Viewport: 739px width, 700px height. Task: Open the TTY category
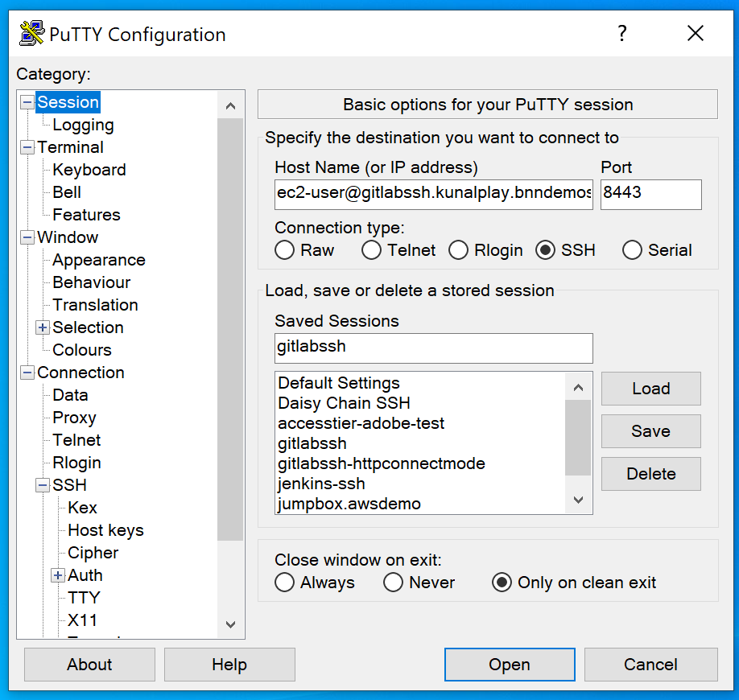point(84,598)
